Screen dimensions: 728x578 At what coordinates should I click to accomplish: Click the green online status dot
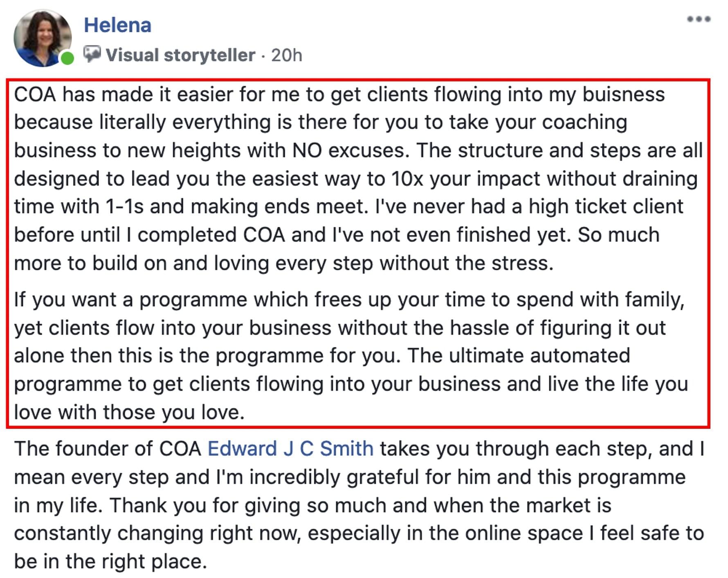67,58
